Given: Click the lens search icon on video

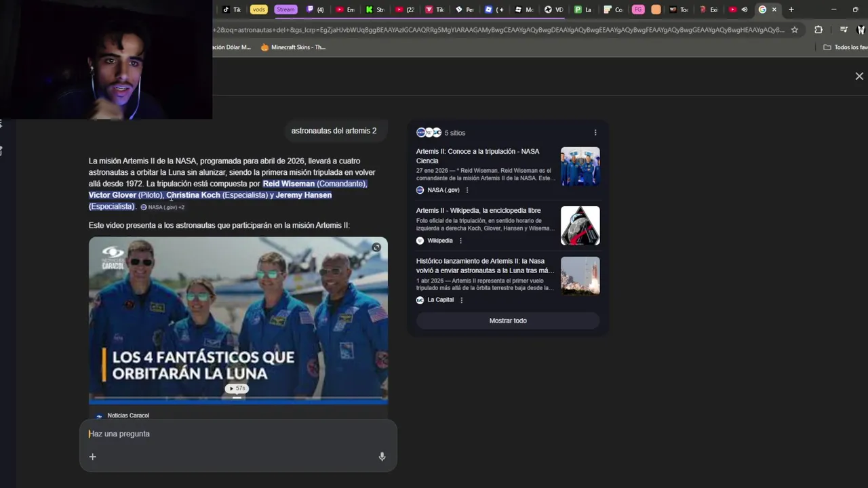Looking at the screenshot, I should pyautogui.click(x=376, y=247).
